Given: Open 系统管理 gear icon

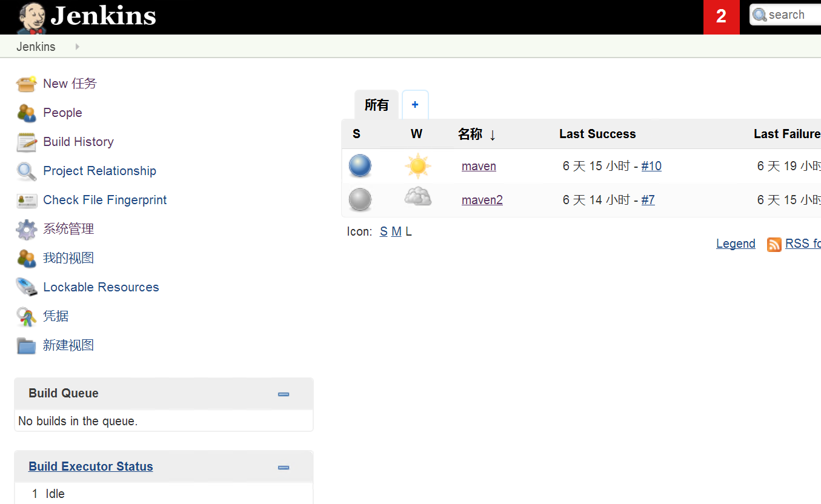Looking at the screenshot, I should pyautogui.click(x=26, y=229).
